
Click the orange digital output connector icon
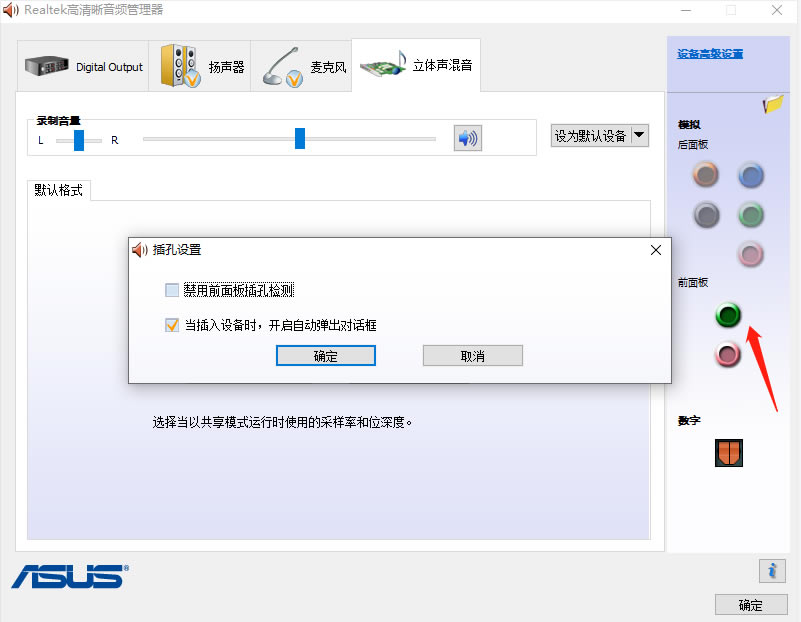(x=729, y=453)
